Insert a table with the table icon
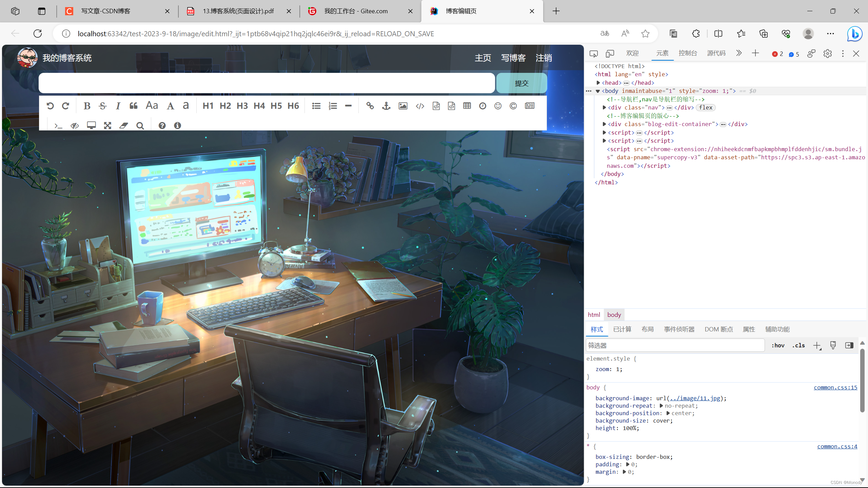The height and width of the screenshot is (488, 868). pyautogui.click(x=467, y=106)
